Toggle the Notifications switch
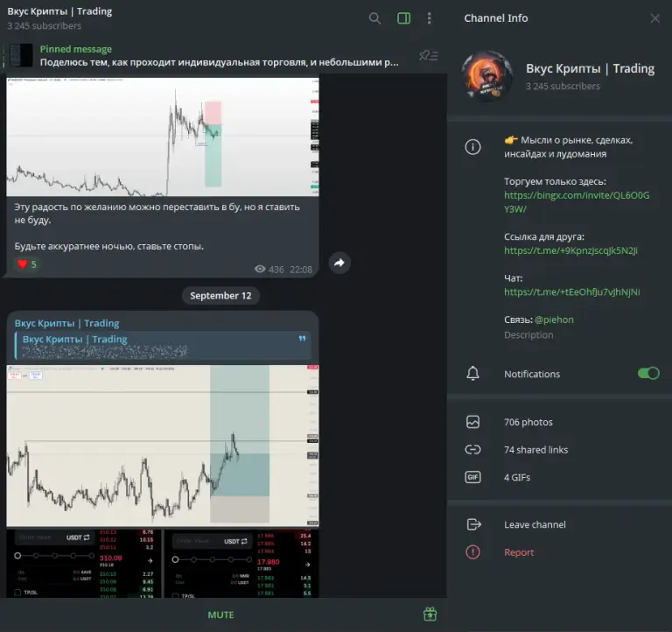Screen dimensions: 672x632 point(648,374)
